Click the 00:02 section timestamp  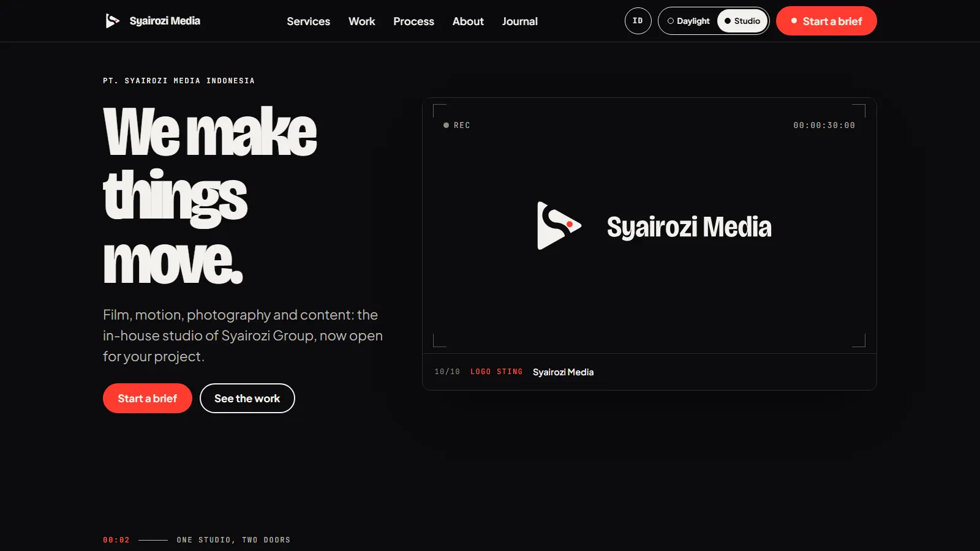(x=116, y=540)
